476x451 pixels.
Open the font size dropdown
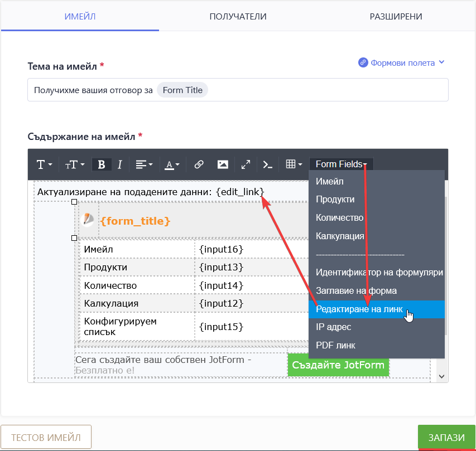click(74, 164)
